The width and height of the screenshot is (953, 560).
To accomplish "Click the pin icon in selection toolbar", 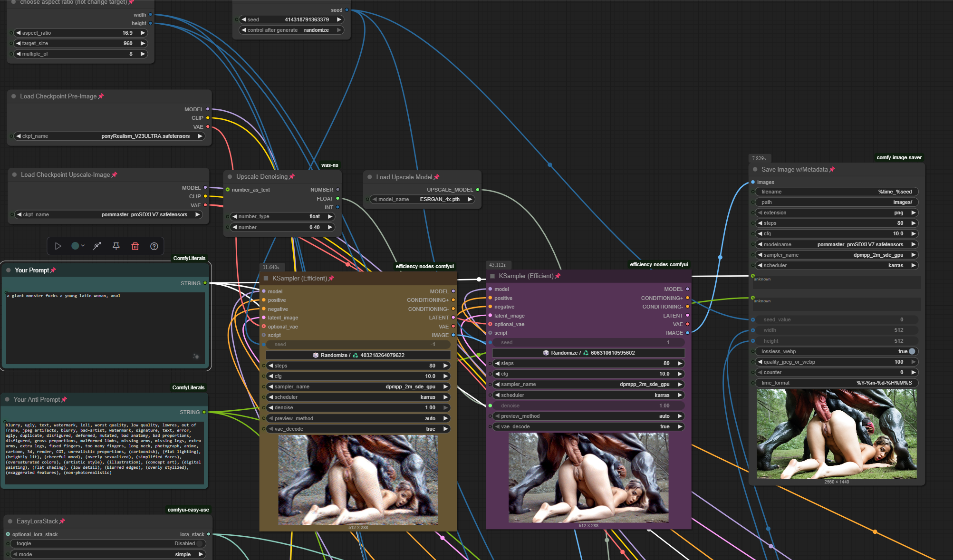I will click(116, 246).
